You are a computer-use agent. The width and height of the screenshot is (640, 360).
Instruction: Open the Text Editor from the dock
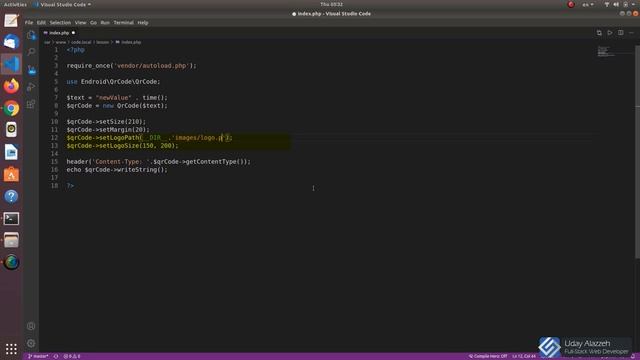pyautogui.click(x=11, y=20)
